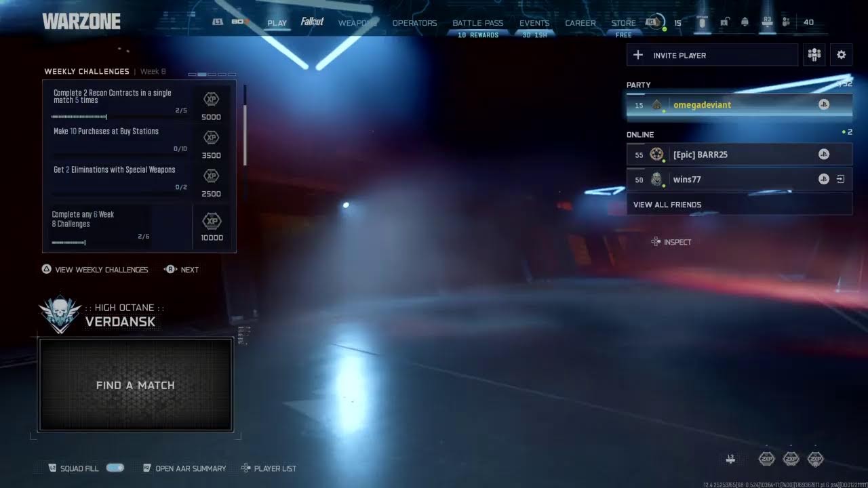Click the BO game switcher icon
The image size is (868, 488).
(x=239, y=22)
